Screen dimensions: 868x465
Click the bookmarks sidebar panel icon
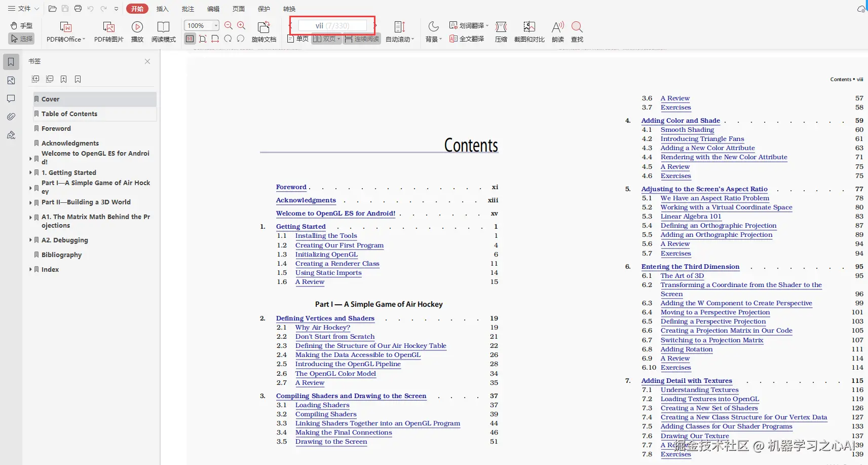tap(11, 62)
